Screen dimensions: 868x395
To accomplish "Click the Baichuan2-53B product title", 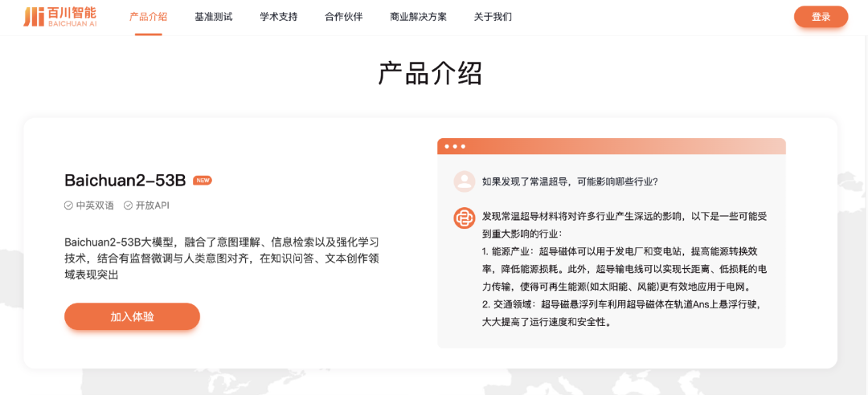I will [x=125, y=181].
